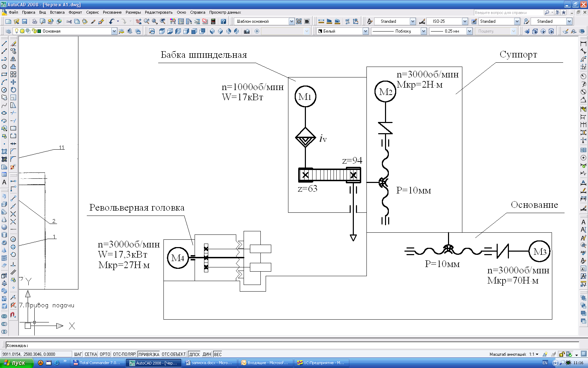
Task: Select the Move modify tool
Action: click(x=13, y=82)
